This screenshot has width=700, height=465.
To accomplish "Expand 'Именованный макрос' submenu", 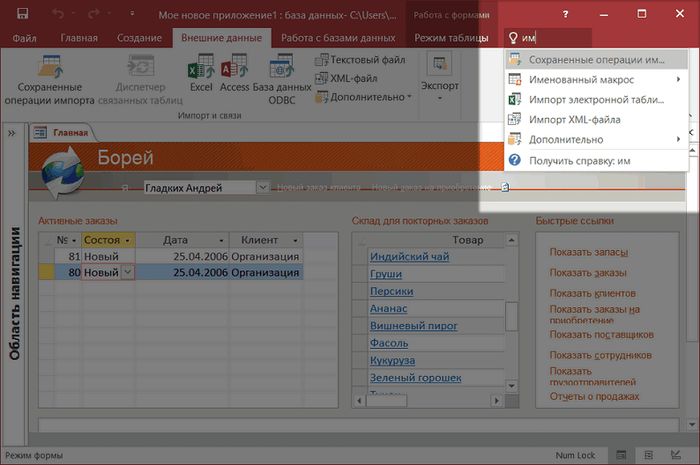I will click(x=596, y=80).
